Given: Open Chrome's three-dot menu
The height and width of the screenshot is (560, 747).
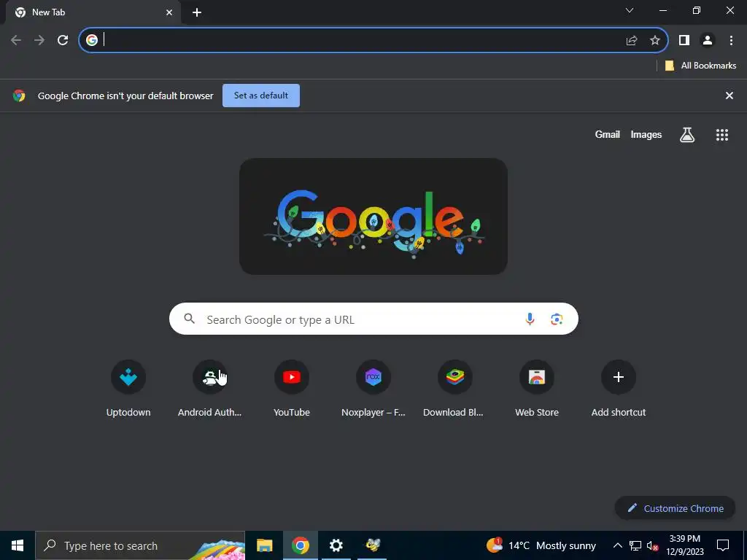Looking at the screenshot, I should click(731, 41).
